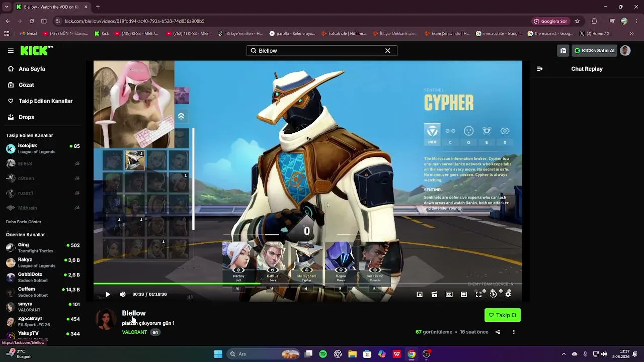Follow the channel with Takip Et

[x=503, y=315]
